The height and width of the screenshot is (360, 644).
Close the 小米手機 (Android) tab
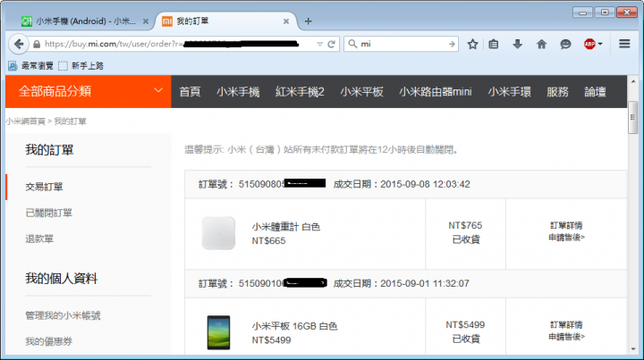tap(146, 21)
